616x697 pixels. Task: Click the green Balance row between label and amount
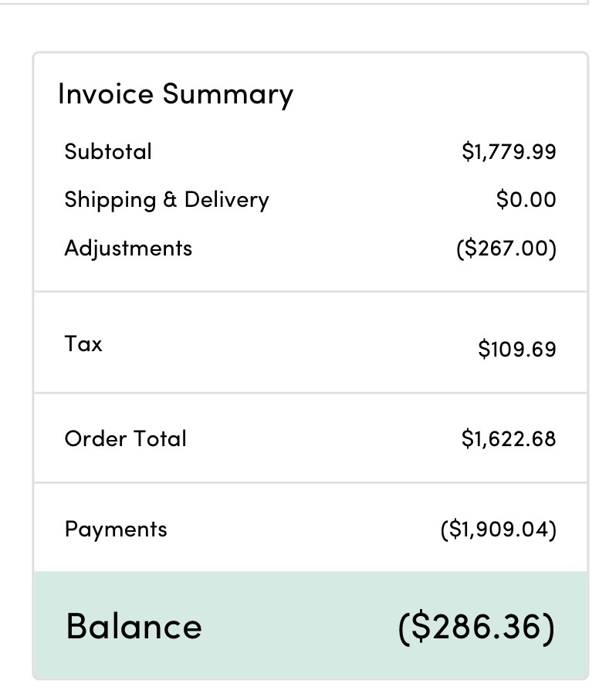click(x=301, y=626)
